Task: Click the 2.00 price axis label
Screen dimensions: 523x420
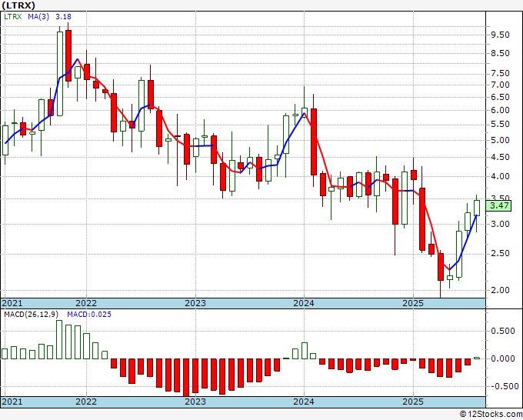Action: pos(501,290)
